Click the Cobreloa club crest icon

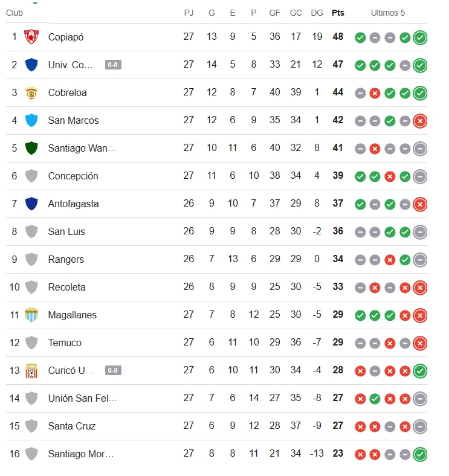[31, 92]
